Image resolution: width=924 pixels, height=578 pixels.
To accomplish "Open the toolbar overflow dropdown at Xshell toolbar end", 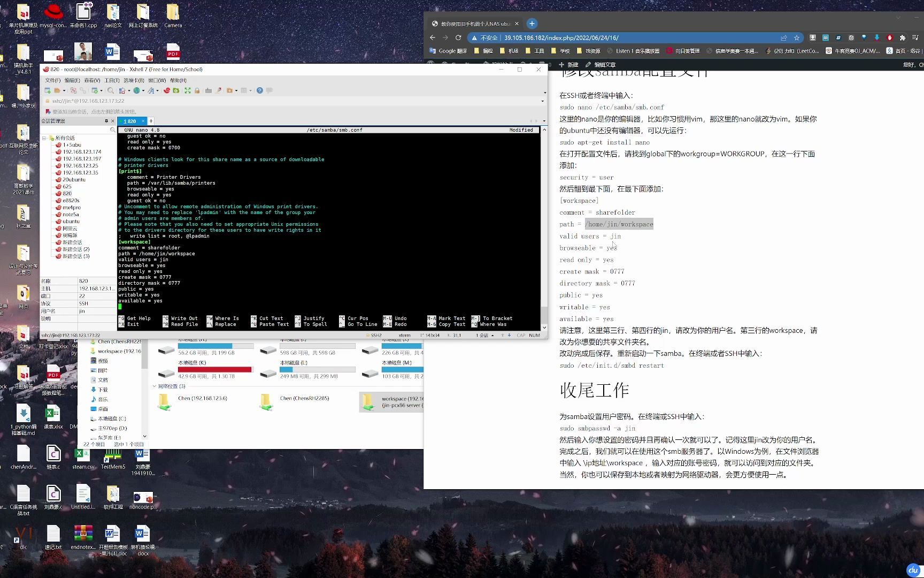I will [x=544, y=93].
